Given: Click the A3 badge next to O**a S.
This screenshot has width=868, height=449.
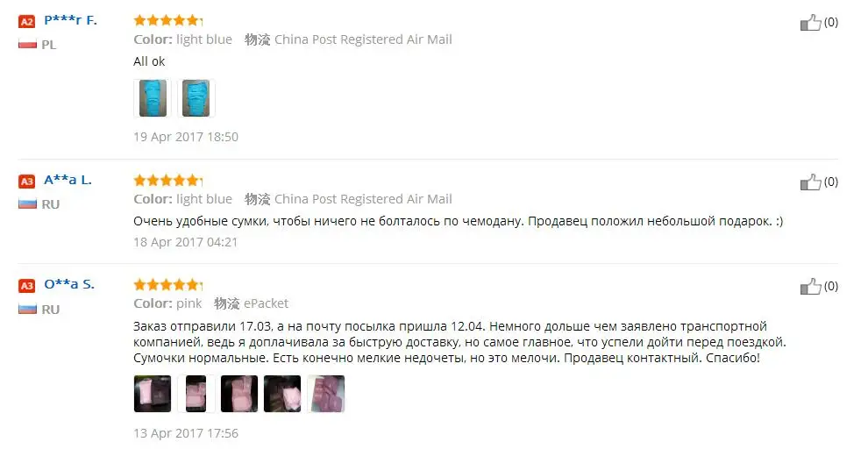Looking at the screenshot, I should [x=26, y=286].
